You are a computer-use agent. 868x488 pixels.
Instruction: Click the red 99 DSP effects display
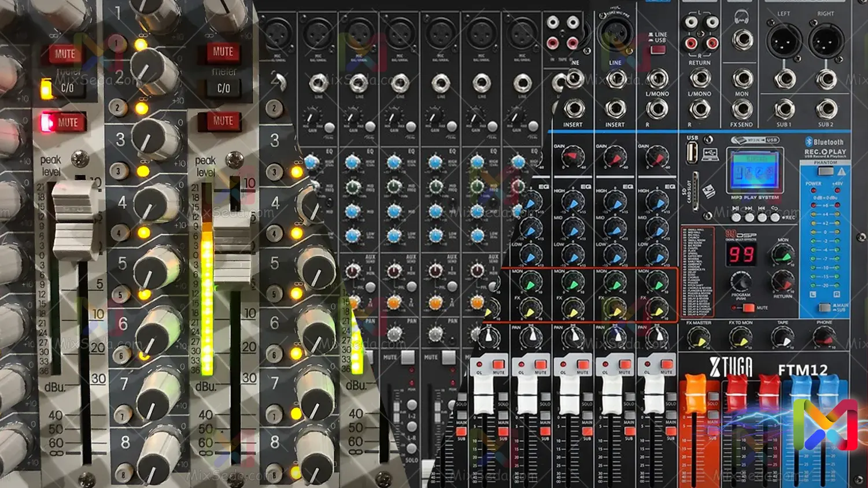point(741,254)
